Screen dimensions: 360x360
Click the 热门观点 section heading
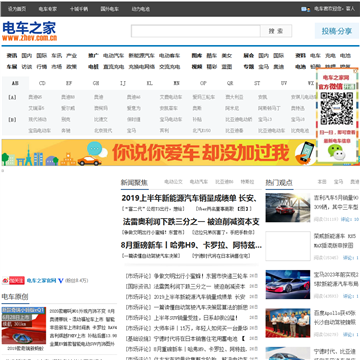[x=279, y=182]
